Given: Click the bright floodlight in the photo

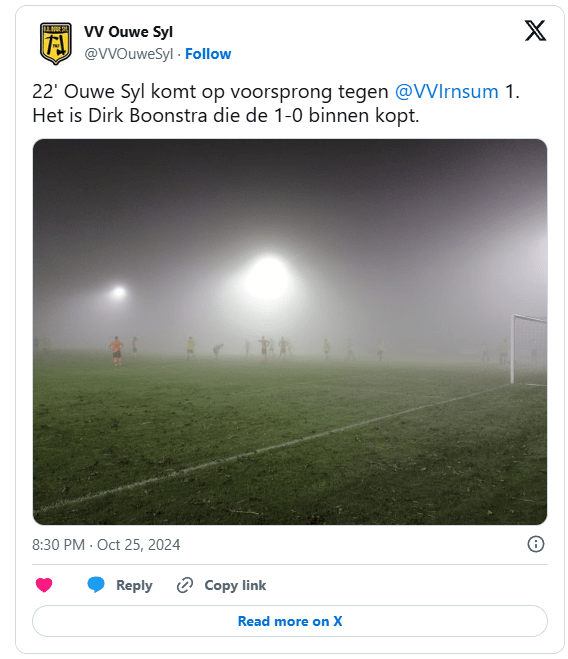Looking at the screenshot, I should (267, 278).
